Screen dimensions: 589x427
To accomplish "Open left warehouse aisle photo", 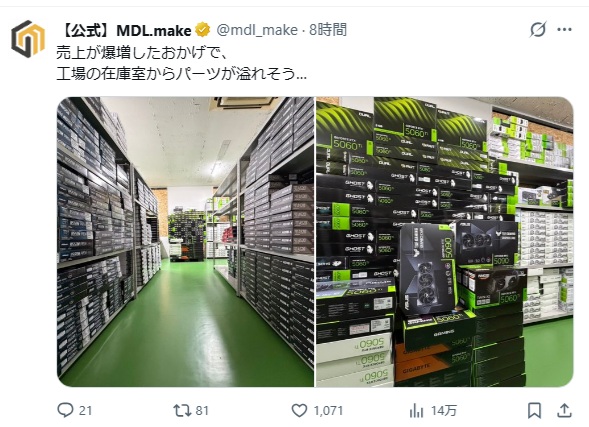I will (x=185, y=242).
